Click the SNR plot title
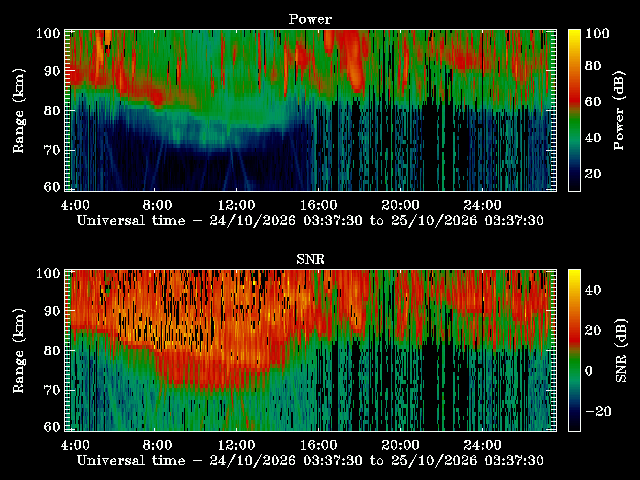Image resolution: width=640 pixels, height=480 pixels. click(310, 259)
